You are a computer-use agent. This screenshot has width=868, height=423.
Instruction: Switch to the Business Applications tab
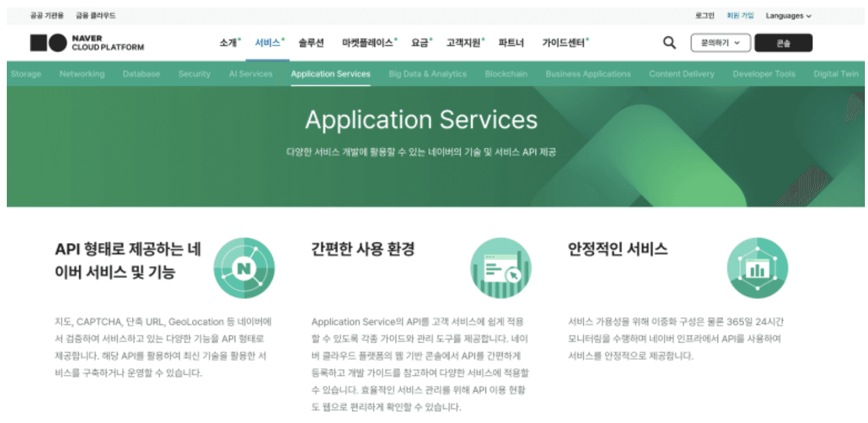(588, 74)
